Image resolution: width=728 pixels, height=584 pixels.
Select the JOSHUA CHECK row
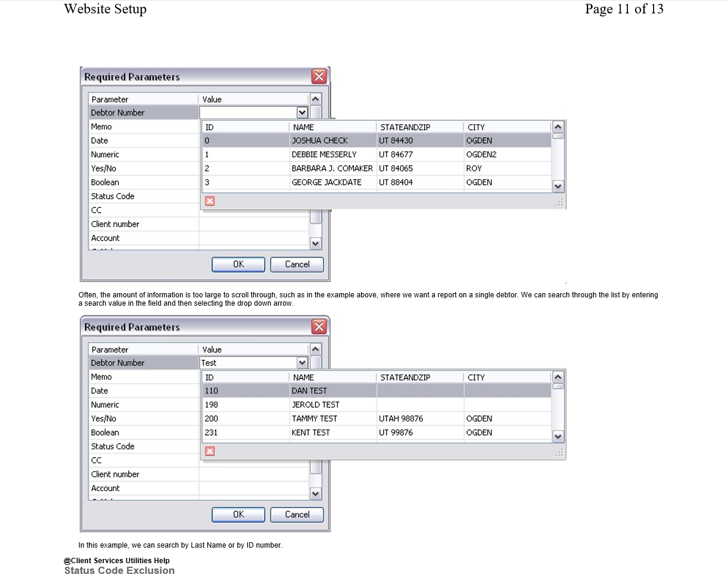377,141
